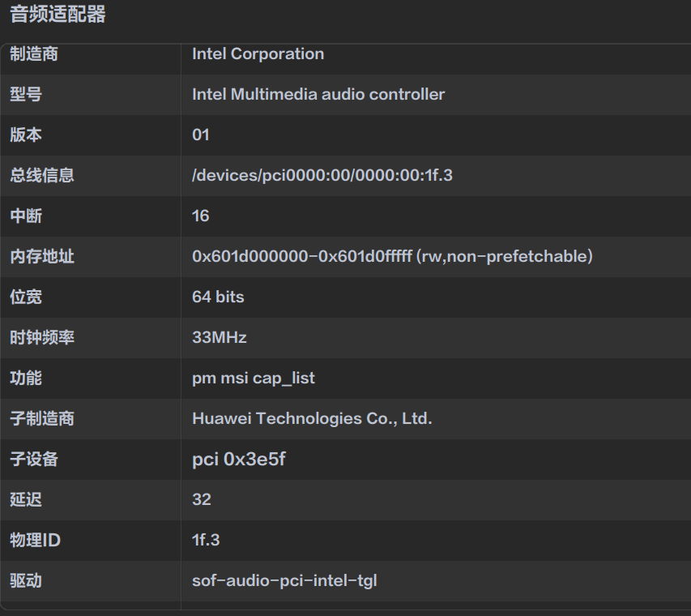Select the 64 bits width value

pos(218,297)
